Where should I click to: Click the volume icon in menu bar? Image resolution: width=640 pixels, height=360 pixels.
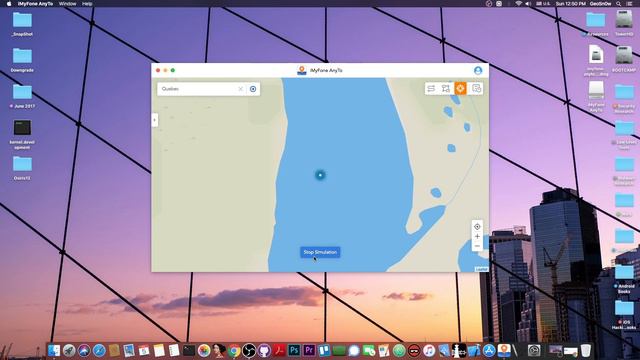[528, 4]
